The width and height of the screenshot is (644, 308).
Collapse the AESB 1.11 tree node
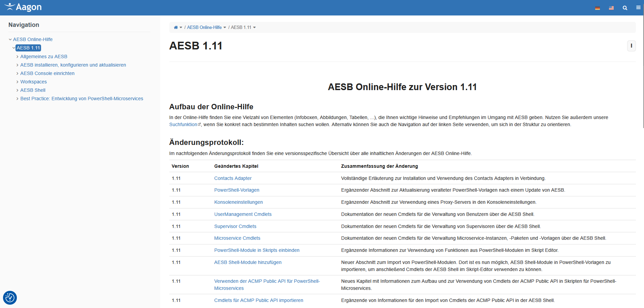click(14, 48)
